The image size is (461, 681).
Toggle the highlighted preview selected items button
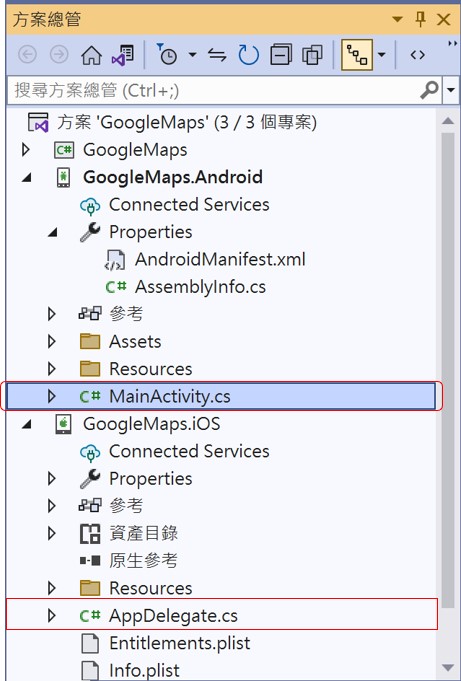click(x=357, y=55)
